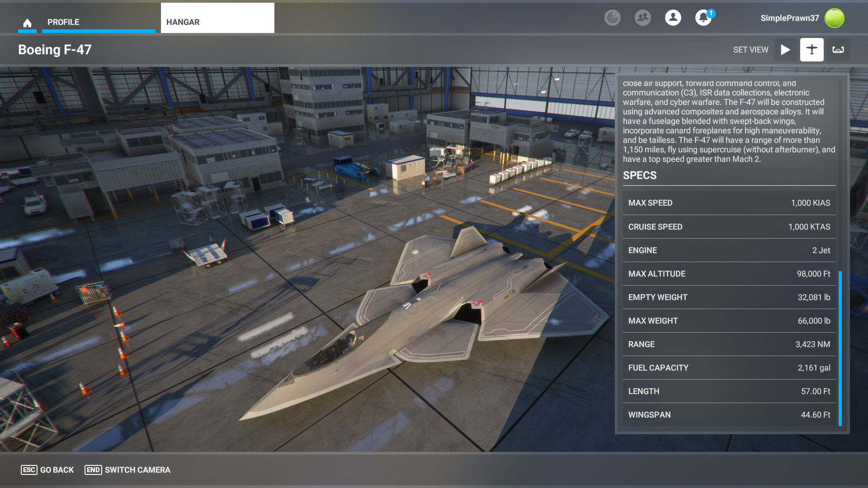Open the friends group icon

click(642, 18)
